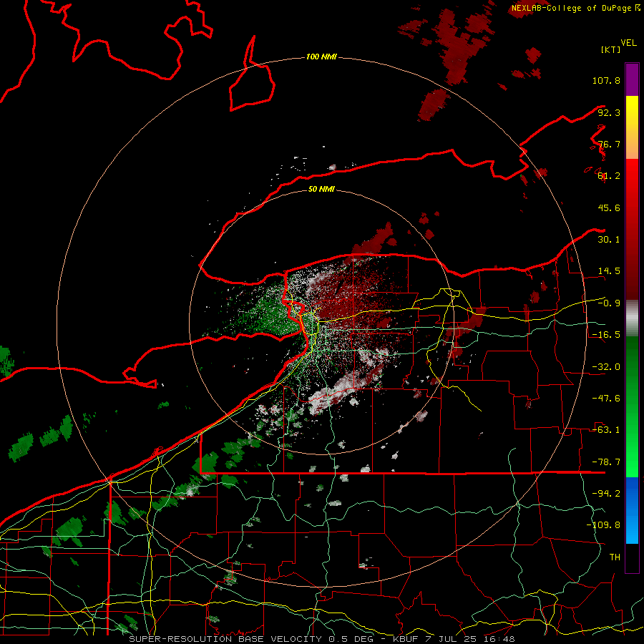Image resolution: width=644 pixels, height=644 pixels.
Task: Click the NEXLAB-College of DuPage label
Action: (575, 8)
